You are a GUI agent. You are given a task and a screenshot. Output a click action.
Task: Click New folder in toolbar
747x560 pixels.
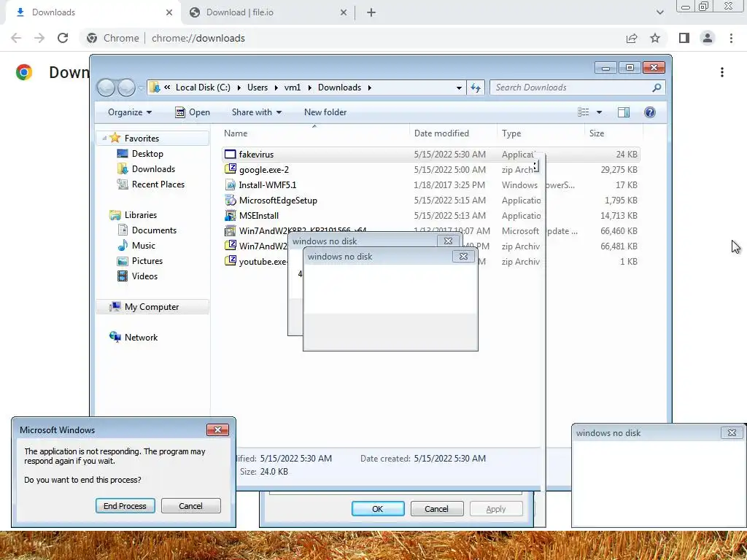(325, 112)
